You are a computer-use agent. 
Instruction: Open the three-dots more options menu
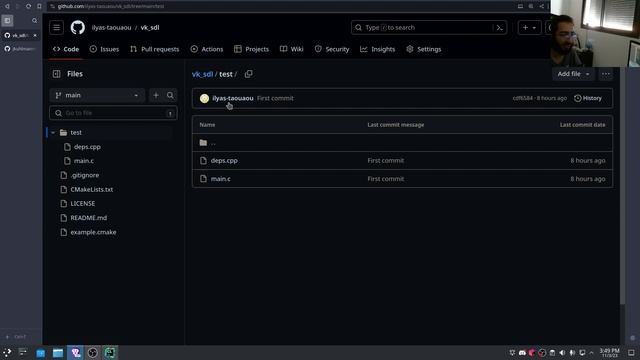[606, 74]
